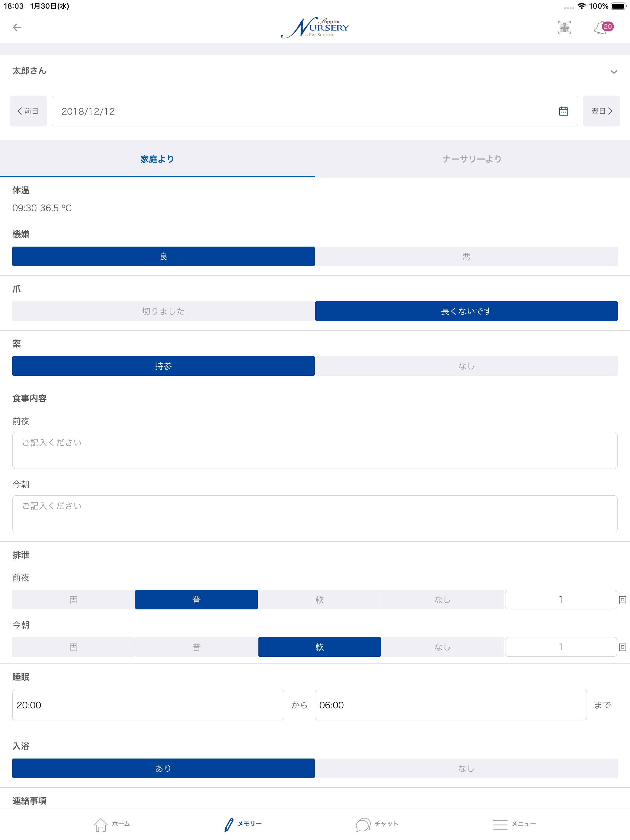
Task: Click the 今朝 meal content text field
Action: pyautogui.click(x=315, y=513)
